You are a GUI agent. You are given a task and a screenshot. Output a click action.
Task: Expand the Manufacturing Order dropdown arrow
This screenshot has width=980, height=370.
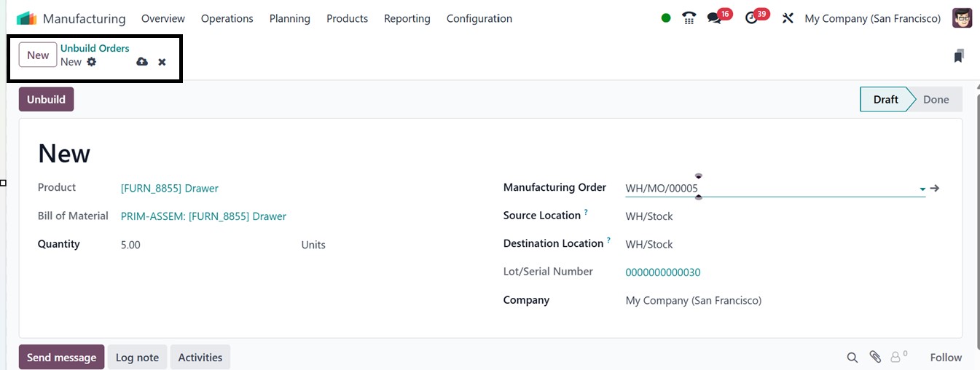click(x=922, y=189)
